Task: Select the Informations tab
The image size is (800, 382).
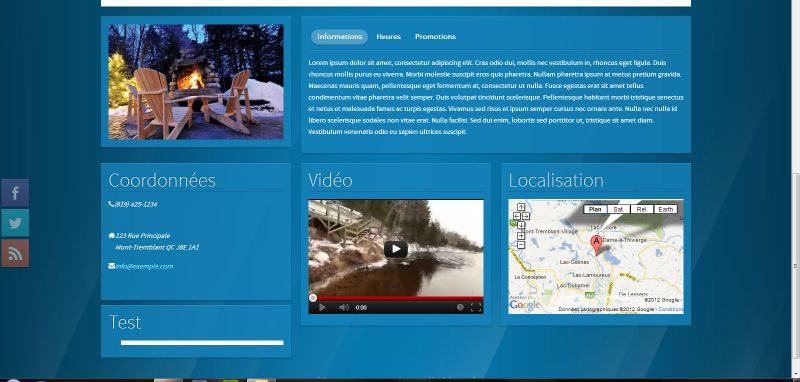Action: 339,37
